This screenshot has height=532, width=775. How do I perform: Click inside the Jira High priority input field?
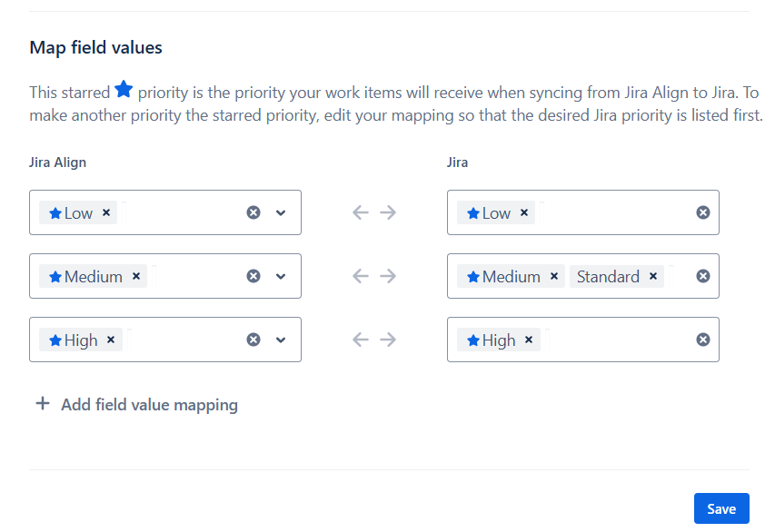click(x=618, y=340)
